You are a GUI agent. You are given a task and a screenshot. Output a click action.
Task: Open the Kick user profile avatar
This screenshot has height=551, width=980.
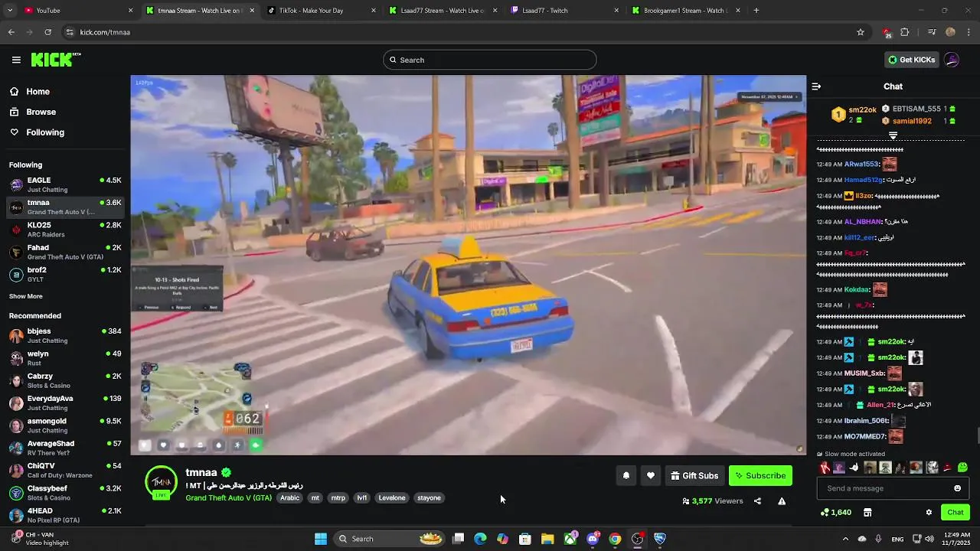point(952,60)
